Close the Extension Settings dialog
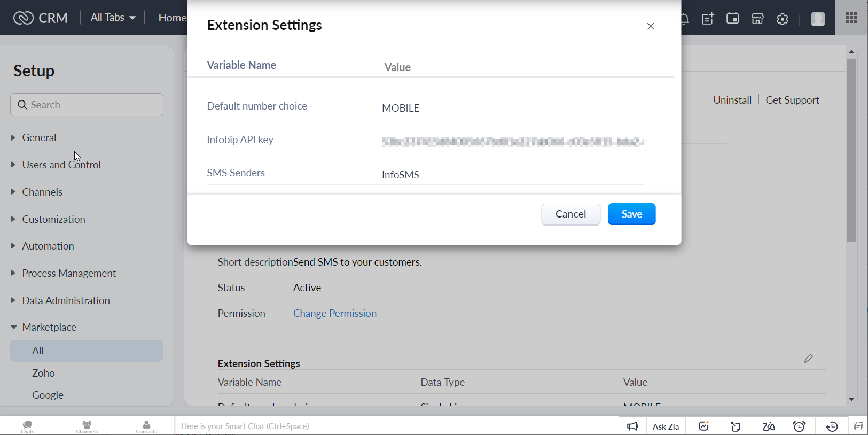The width and height of the screenshot is (868, 435). (x=651, y=26)
